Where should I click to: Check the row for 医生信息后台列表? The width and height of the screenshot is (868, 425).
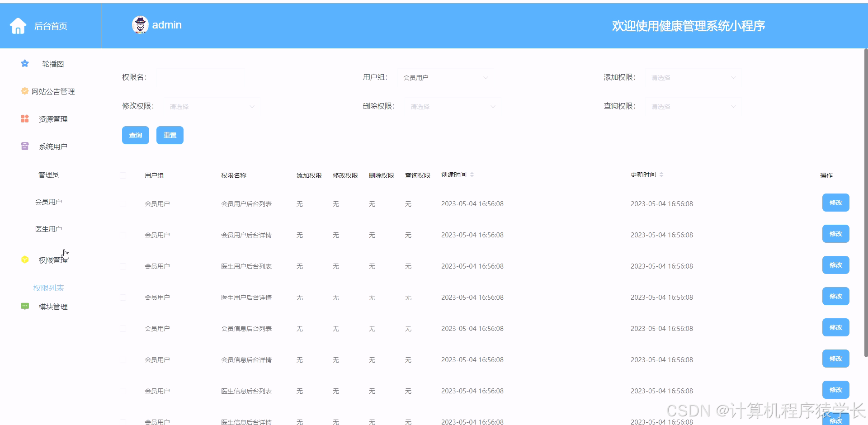123,391
